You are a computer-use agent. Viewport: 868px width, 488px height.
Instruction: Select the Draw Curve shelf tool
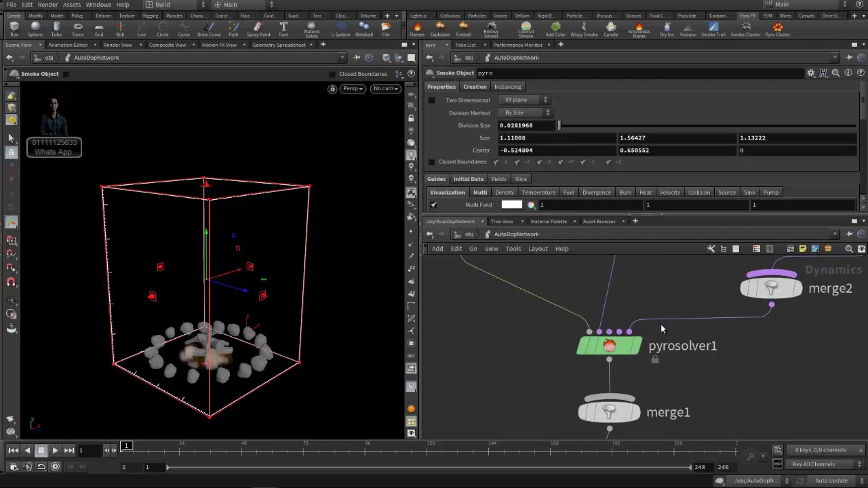[x=209, y=29]
